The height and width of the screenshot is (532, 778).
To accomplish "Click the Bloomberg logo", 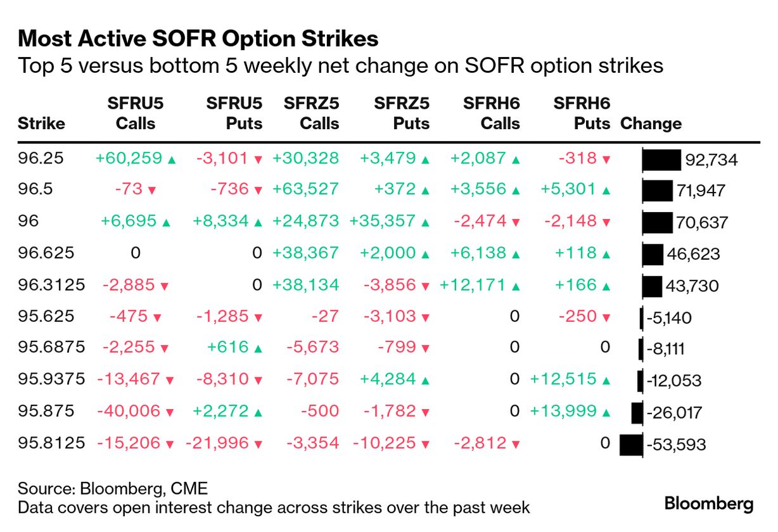I will point(708,504).
